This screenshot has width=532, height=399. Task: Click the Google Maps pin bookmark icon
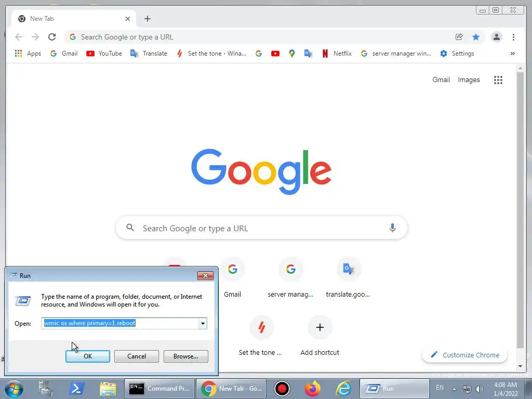[292, 54]
